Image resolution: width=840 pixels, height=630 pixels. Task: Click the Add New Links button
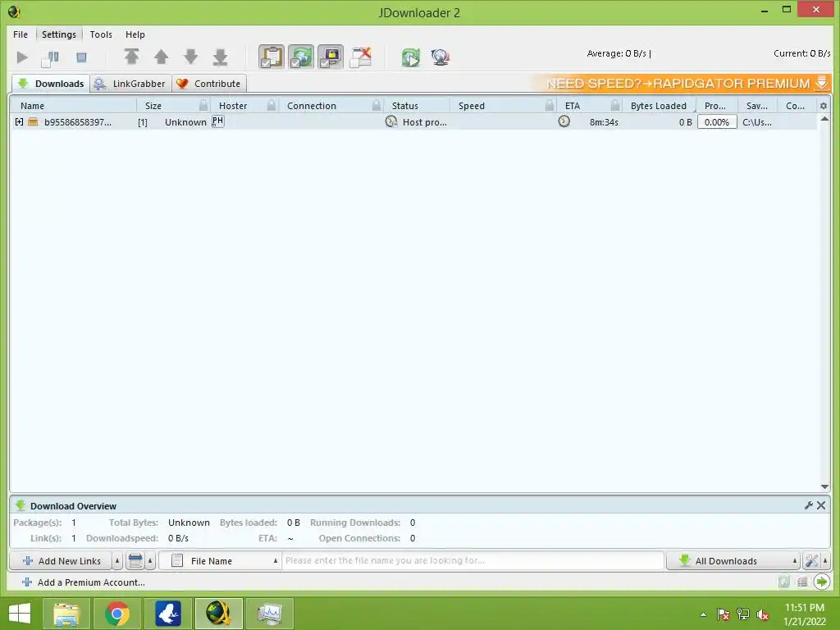(61, 561)
